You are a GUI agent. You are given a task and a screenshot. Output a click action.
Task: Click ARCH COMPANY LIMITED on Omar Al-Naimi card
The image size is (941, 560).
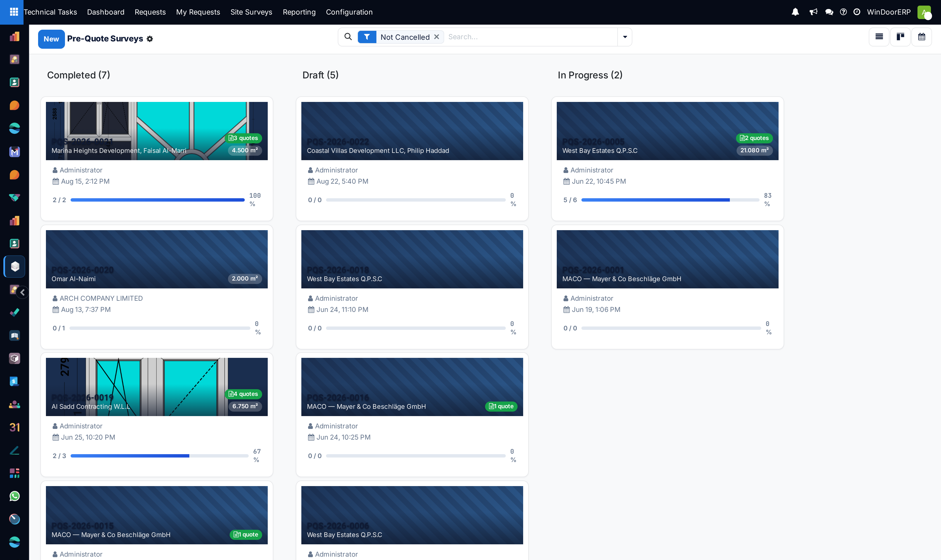click(101, 298)
